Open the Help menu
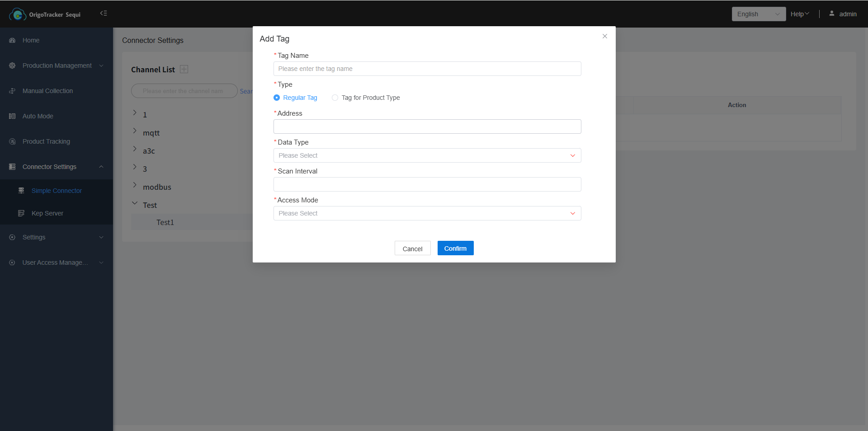The width and height of the screenshot is (868, 431). (799, 14)
